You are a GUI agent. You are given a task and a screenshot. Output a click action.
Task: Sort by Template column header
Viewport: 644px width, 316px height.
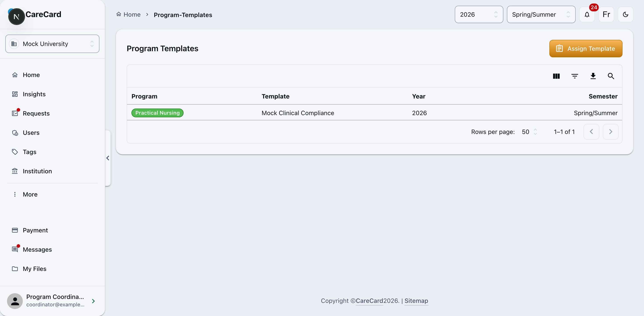click(x=275, y=96)
